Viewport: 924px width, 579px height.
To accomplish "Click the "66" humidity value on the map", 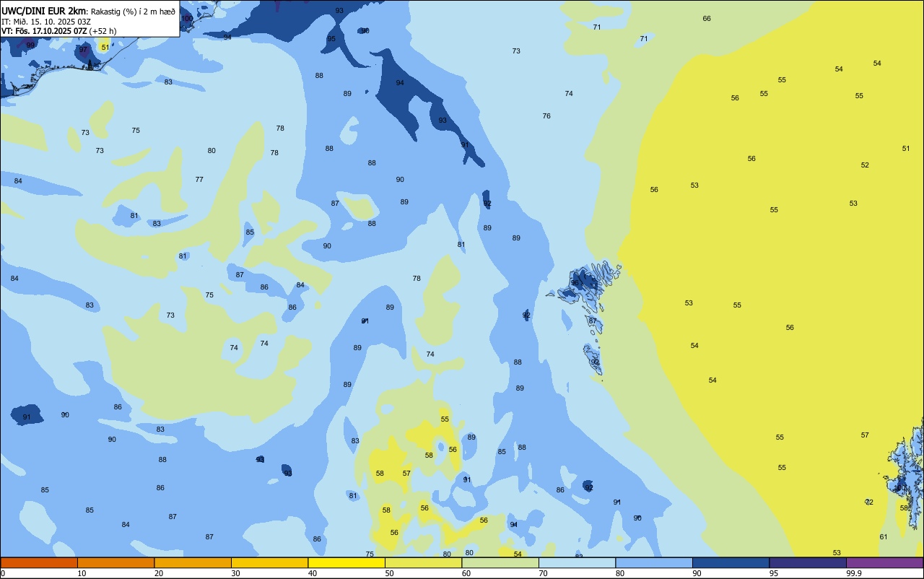I will click(707, 18).
